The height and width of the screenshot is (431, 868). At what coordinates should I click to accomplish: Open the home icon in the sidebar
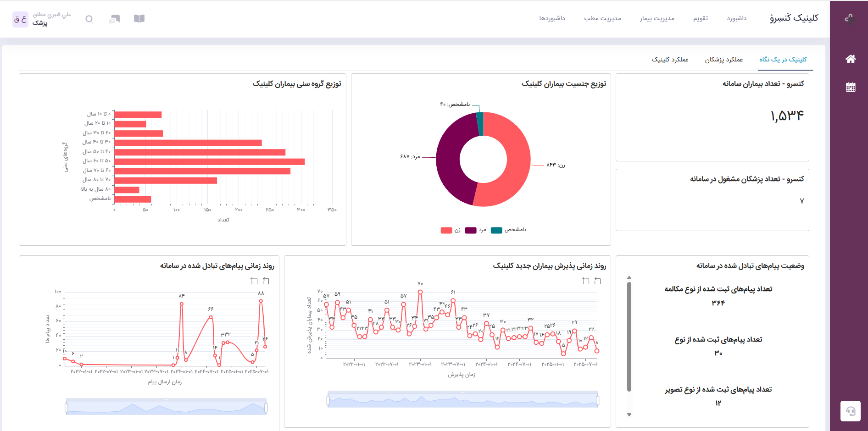tap(850, 59)
